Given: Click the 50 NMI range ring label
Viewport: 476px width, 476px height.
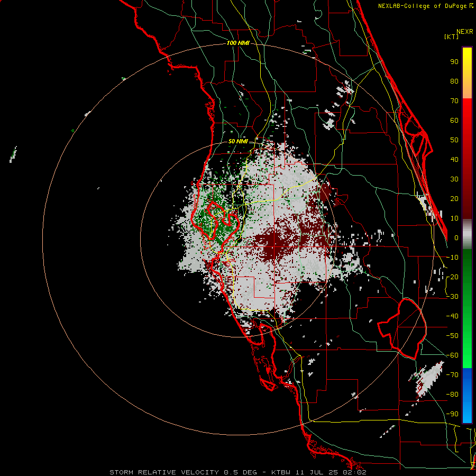Looking at the screenshot, I should pyautogui.click(x=238, y=141).
